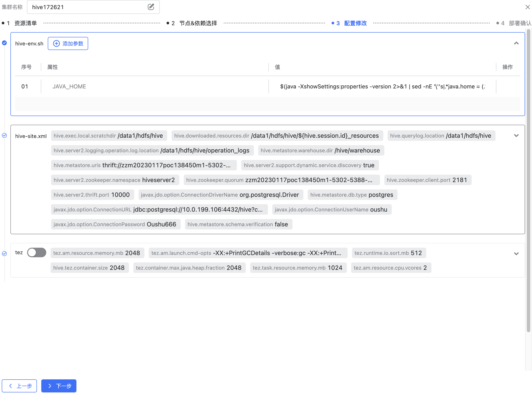The image size is (532, 395).
Task: Click the hive-site.xml step checkmark icon
Action: pos(4,136)
